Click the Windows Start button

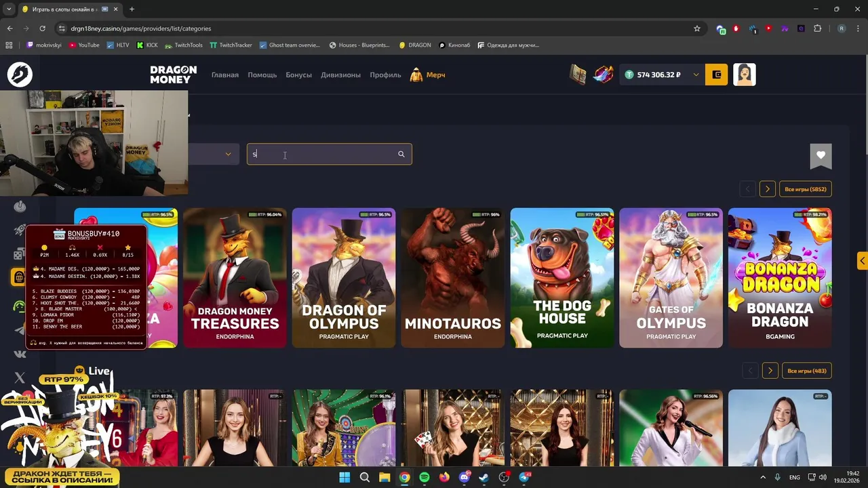pos(344,477)
